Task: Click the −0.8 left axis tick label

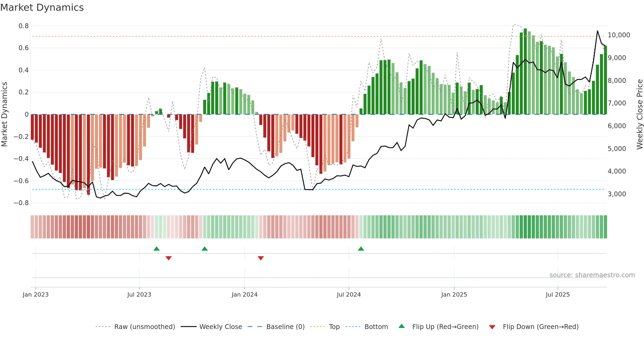Action: pyautogui.click(x=21, y=203)
